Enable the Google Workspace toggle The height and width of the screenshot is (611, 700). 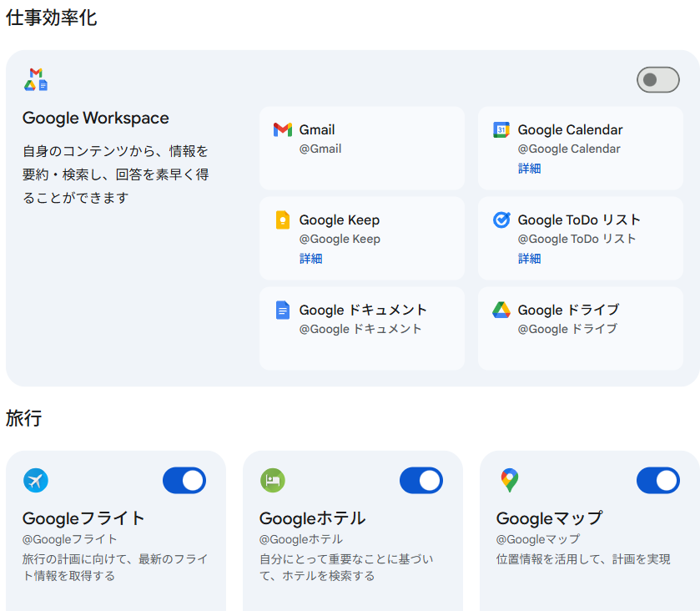(x=658, y=80)
